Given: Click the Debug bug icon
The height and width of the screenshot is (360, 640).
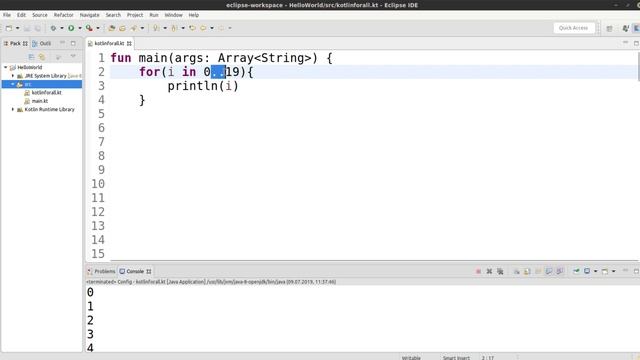Looking at the screenshot, I should pyautogui.click(x=53, y=28).
